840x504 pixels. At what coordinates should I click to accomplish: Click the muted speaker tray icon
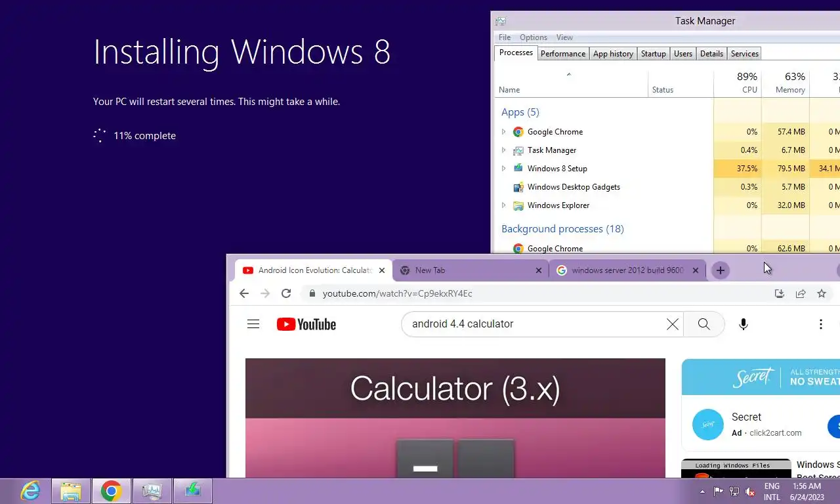click(750, 492)
